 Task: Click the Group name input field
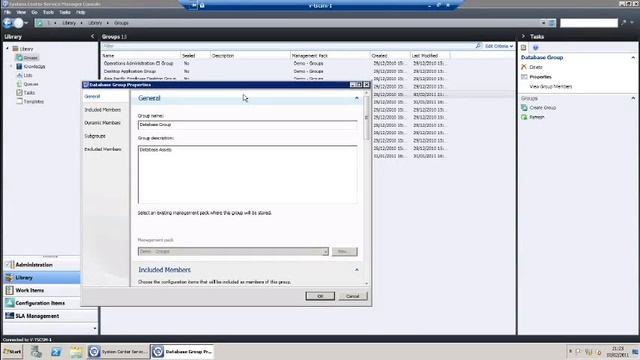(x=247, y=125)
